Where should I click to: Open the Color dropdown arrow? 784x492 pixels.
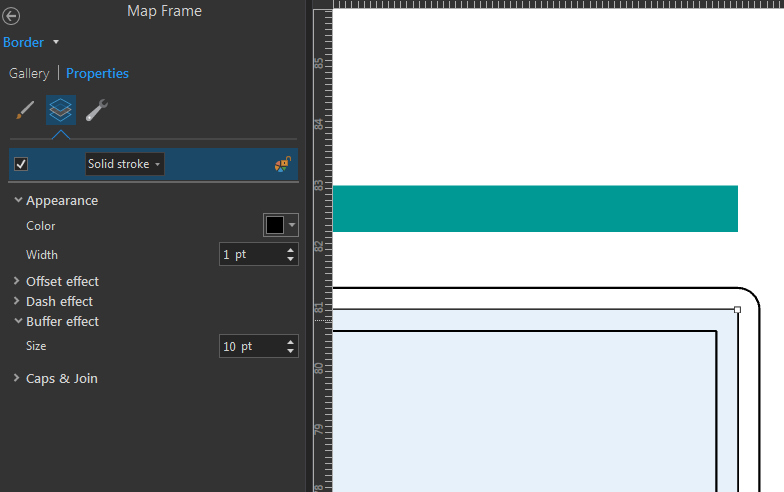pos(292,225)
